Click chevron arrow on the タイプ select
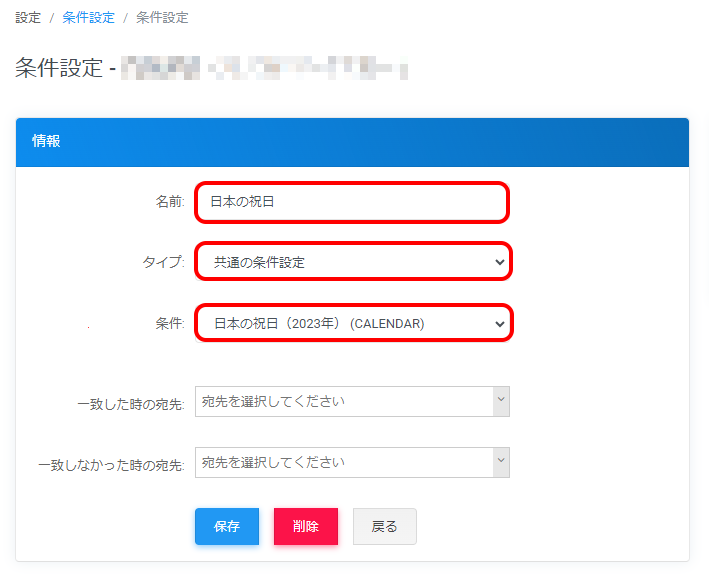The image size is (709, 574). pos(500,263)
